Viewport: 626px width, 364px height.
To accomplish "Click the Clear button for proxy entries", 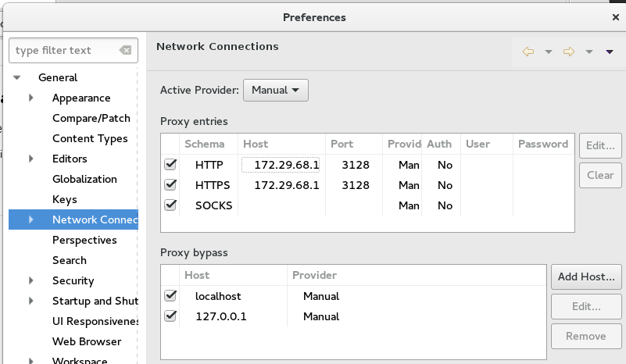I will [600, 175].
